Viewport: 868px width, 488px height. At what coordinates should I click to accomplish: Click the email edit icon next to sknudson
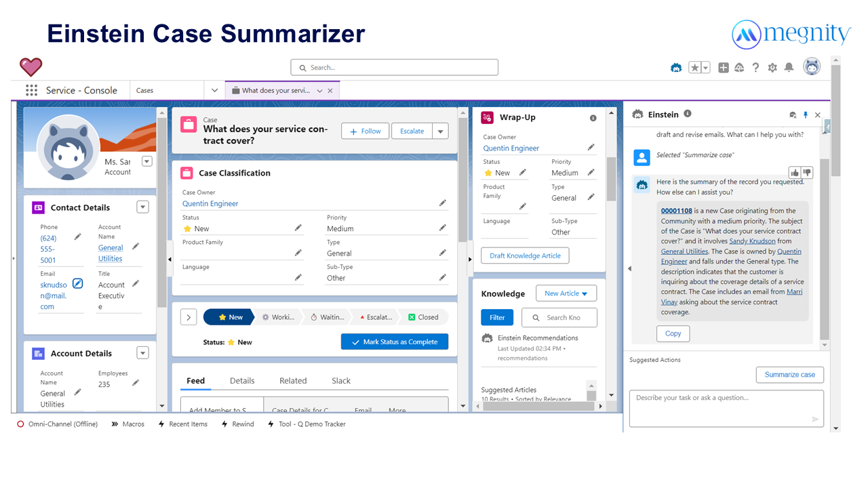coord(77,283)
